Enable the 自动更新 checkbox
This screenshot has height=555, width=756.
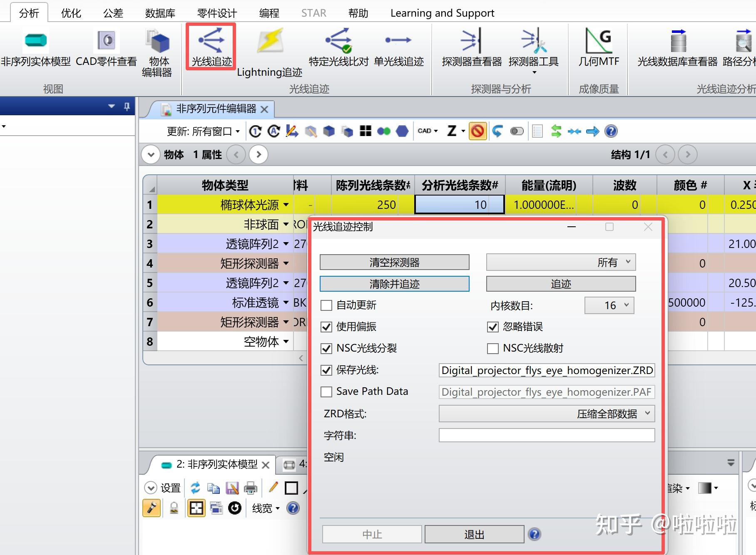point(326,305)
